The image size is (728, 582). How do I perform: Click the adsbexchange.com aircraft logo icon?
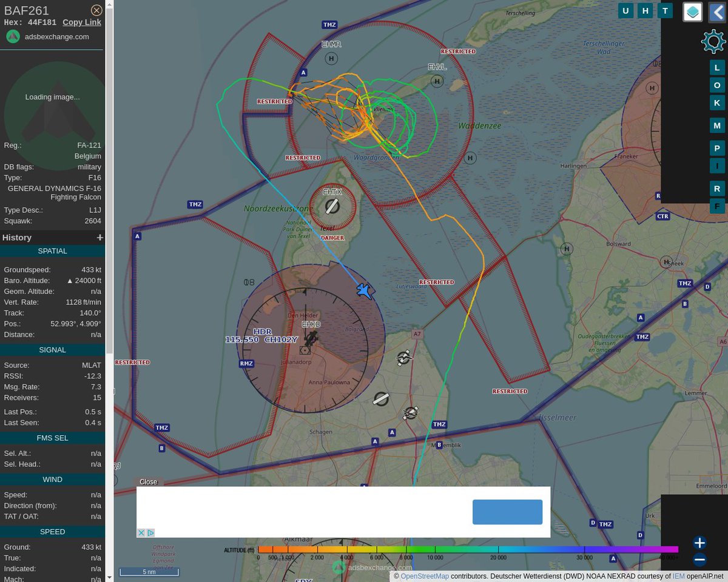12,36
